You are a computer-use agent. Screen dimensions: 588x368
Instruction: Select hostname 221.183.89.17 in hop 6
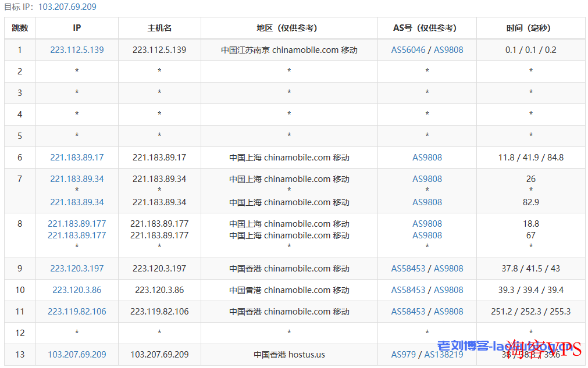[159, 158]
